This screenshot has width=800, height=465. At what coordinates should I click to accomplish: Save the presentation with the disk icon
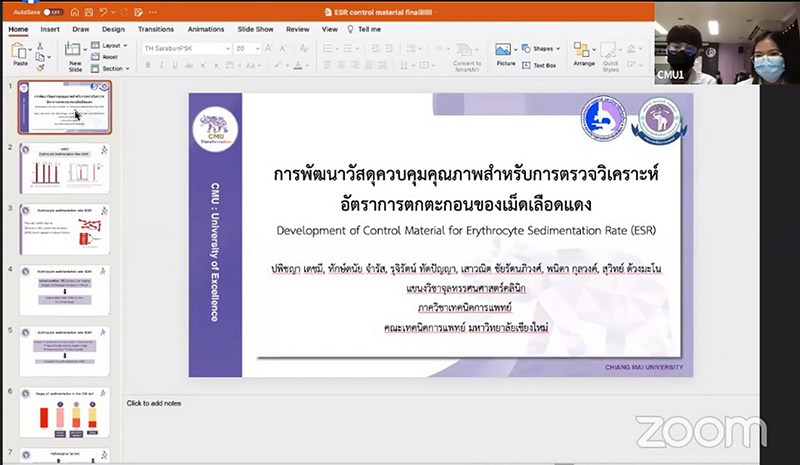click(89, 12)
